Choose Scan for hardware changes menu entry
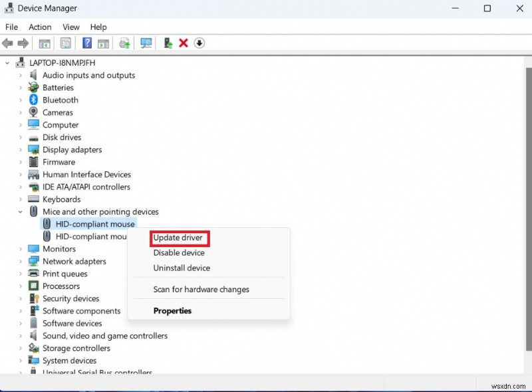Viewport: 532px width, 392px height. [201, 289]
